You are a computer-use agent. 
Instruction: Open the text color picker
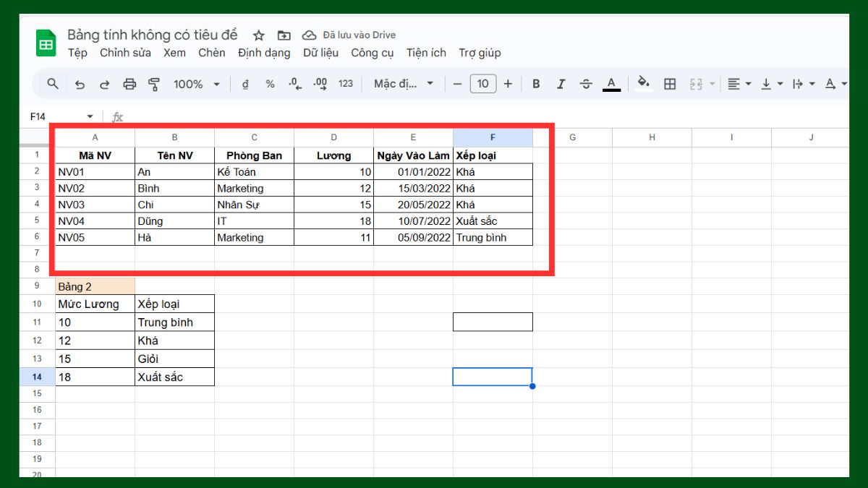click(611, 83)
